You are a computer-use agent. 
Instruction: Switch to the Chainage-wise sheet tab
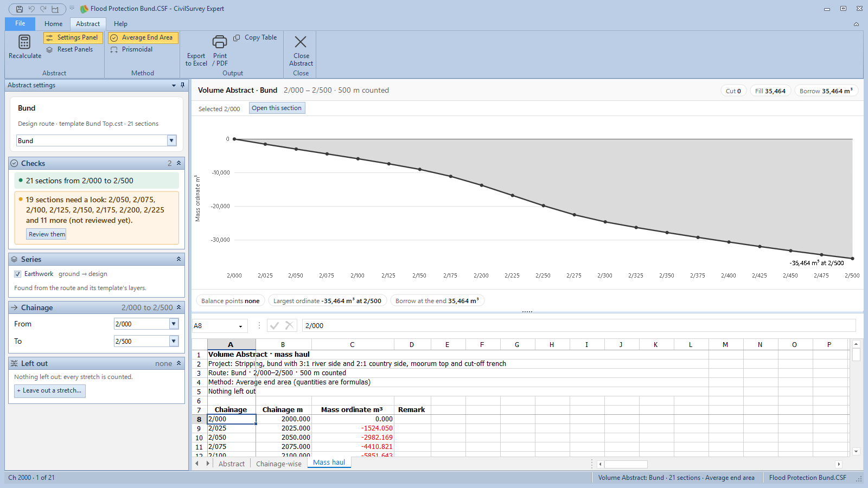click(x=278, y=464)
